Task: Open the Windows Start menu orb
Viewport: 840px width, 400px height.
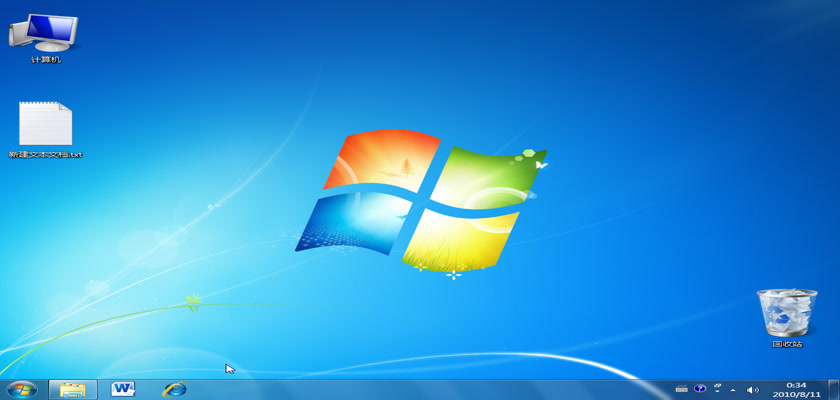Action: point(20,389)
